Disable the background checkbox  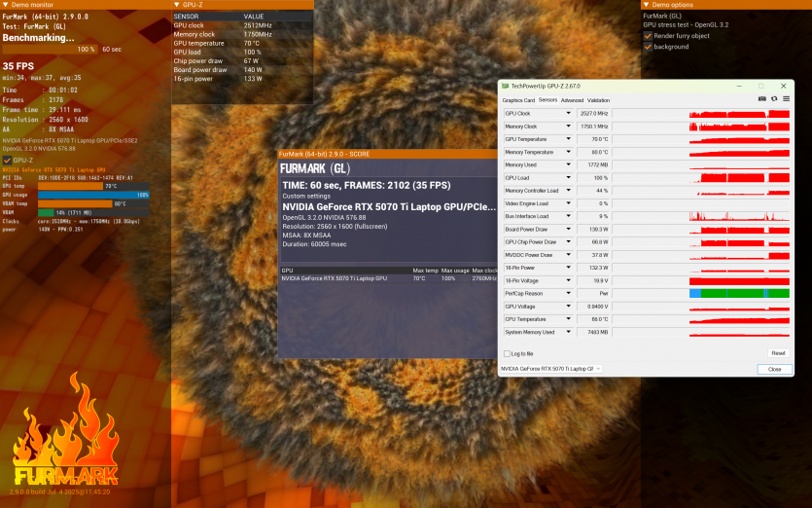pos(648,47)
